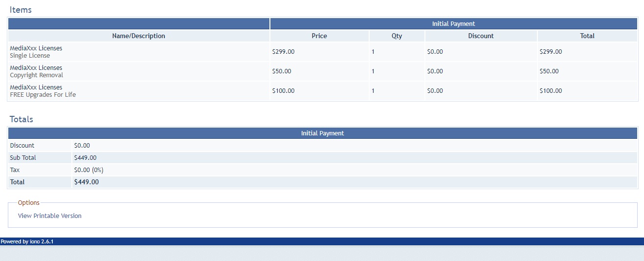This screenshot has width=644, height=261.
Task: Click the Tax $0.00 (0%) value
Action: point(89,170)
